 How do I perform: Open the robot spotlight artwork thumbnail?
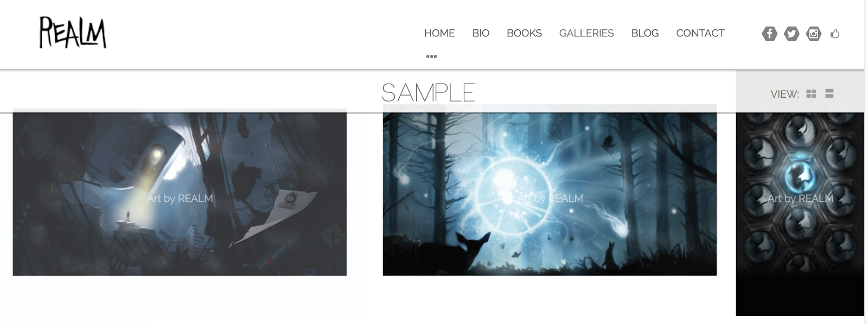click(x=180, y=193)
